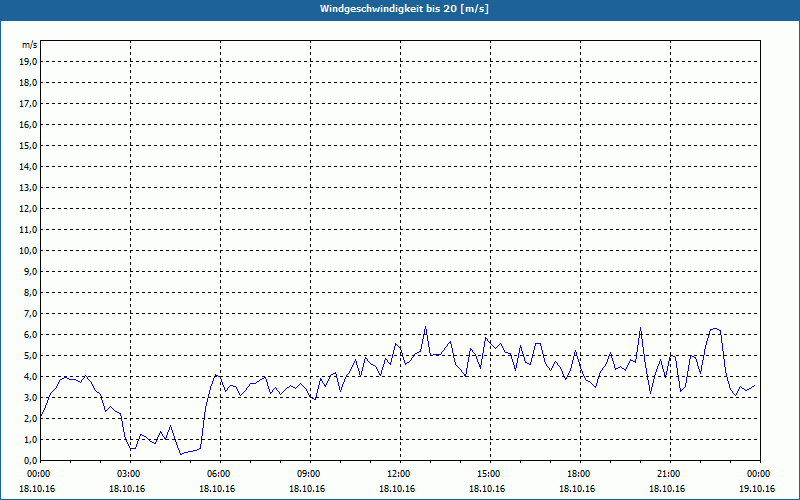
Task: Click the 12,0 y-axis label
Action: pyautogui.click(x=28, y=209)
